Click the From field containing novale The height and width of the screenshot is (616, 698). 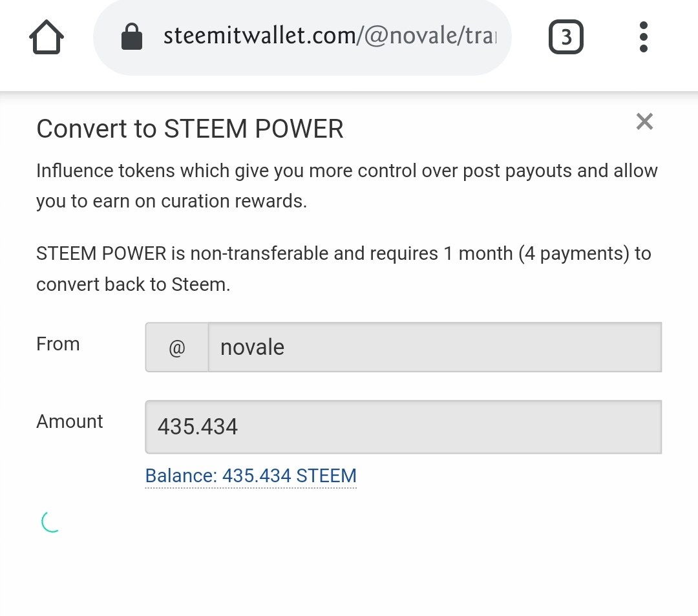tap(434, 348)
